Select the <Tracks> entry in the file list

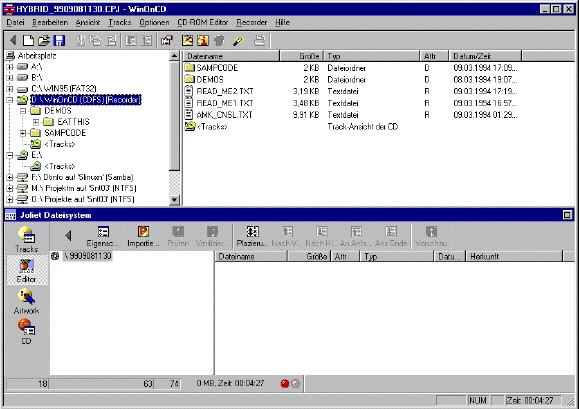(x=206, y=127)
